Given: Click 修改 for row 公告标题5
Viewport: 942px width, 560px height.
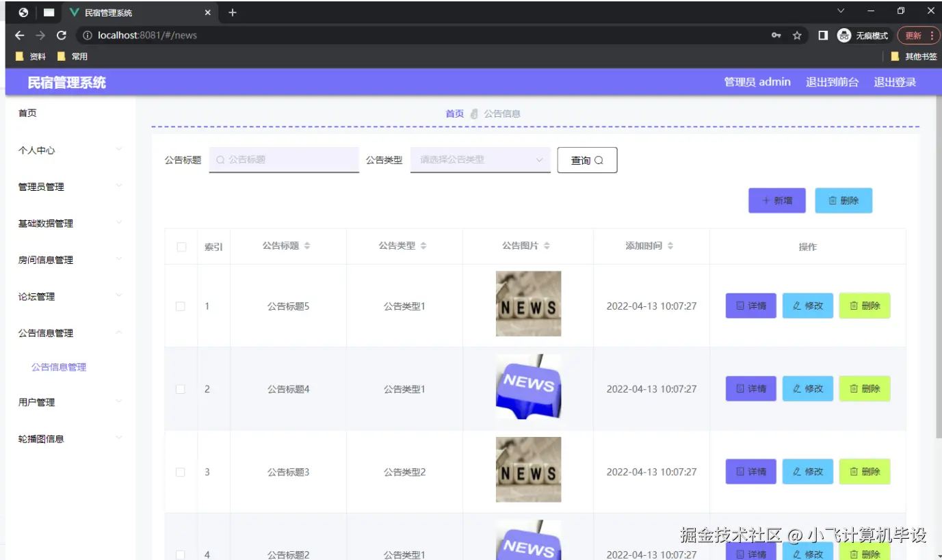Looking at the screenshot, I should 808,306.
